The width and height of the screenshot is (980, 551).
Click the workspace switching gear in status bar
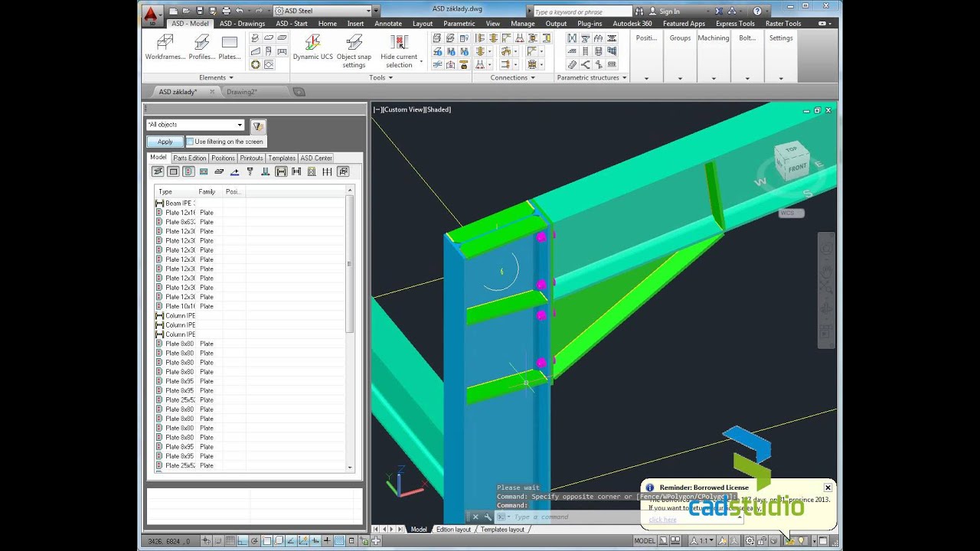(750, 540)
